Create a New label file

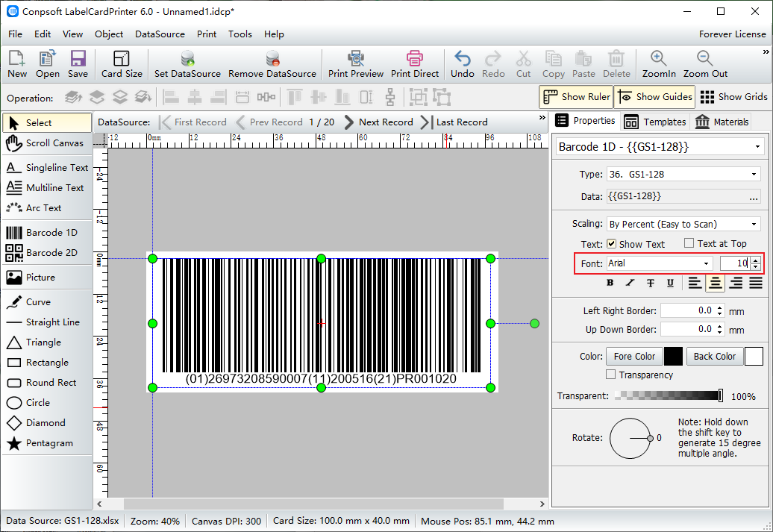(x=17, y=64)
